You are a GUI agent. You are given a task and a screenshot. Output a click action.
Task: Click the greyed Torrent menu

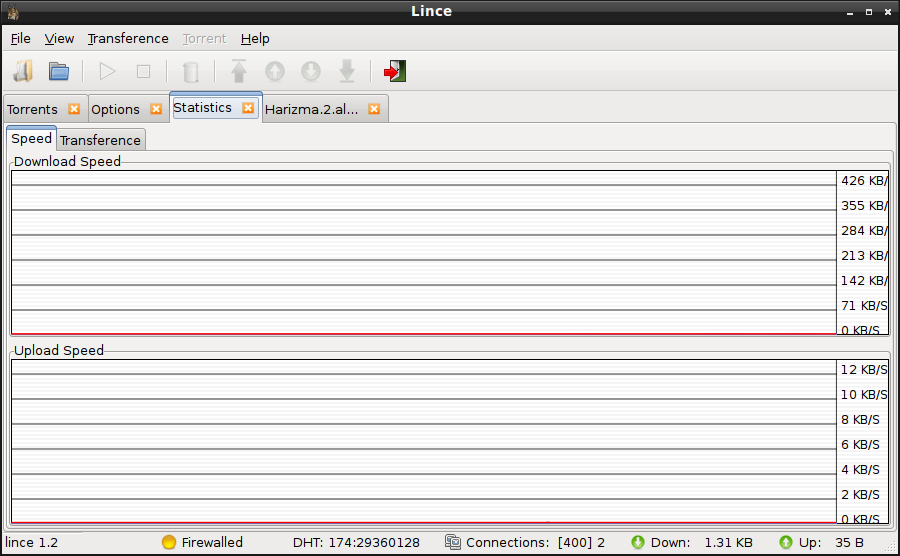click(x=204, y=38)
